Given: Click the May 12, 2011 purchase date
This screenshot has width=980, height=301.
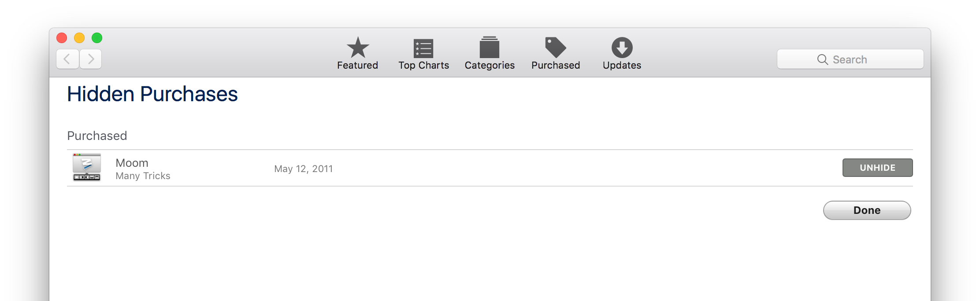Looking at the screenshot, I should (303, 169).
